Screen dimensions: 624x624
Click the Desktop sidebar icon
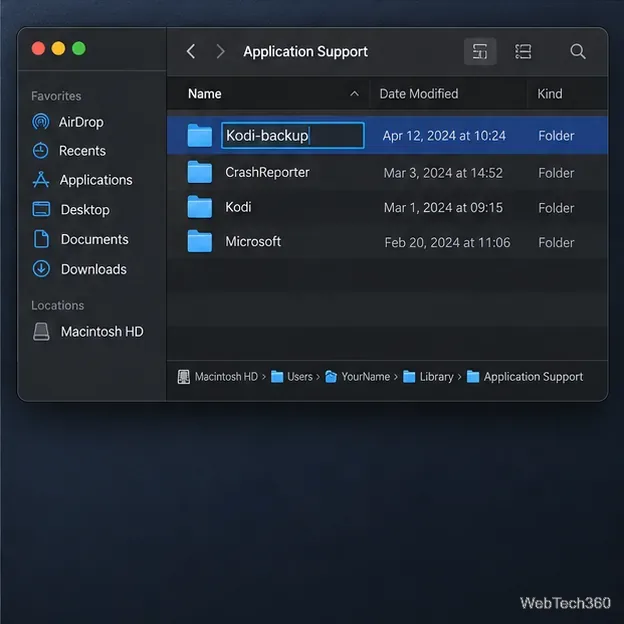[x=41, y=209]
